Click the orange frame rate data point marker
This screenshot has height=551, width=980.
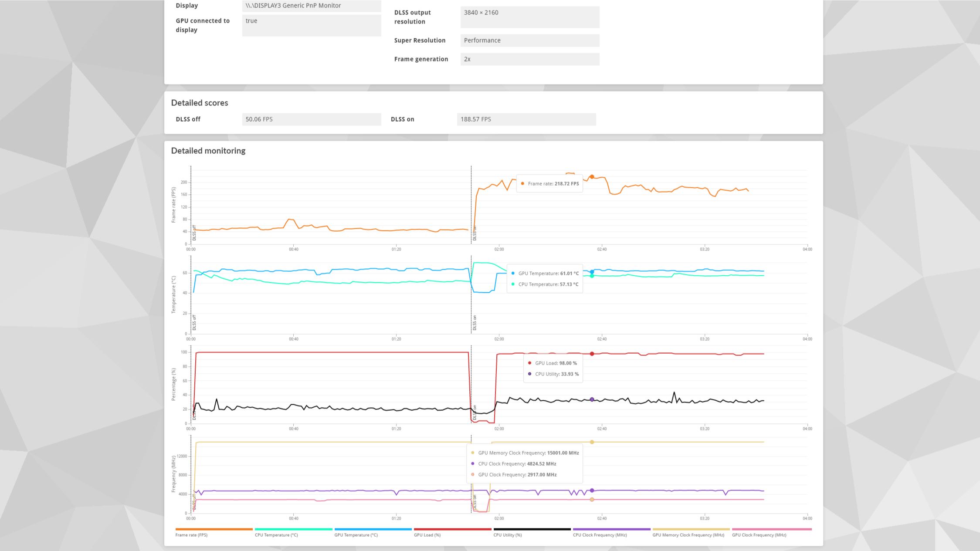pyautogui.click(x=592, y=177)
